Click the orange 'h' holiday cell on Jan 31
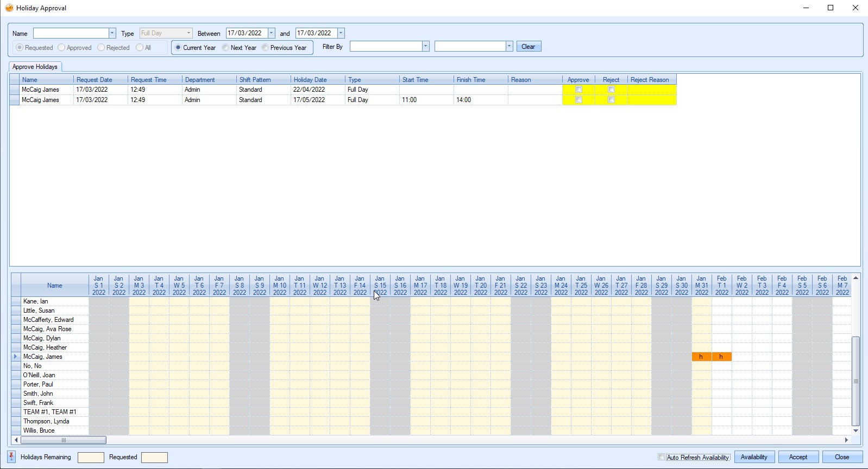868x469 pixels. [701, 357]
